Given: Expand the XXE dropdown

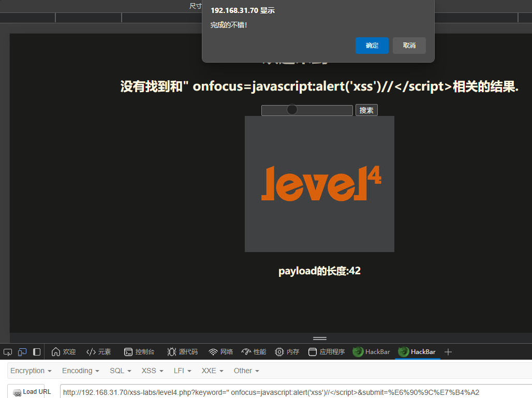Looking at the screenshot, I should 212,371.
